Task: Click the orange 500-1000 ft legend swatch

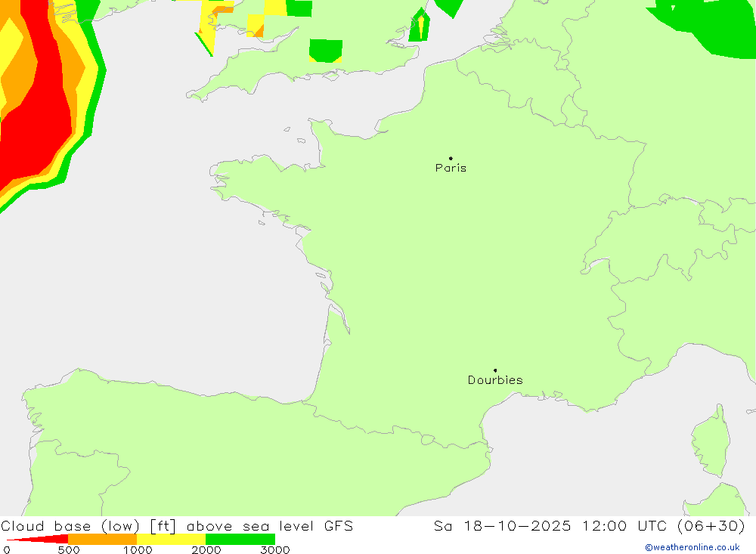Action: pyautogui.click(x=102, y=539)
